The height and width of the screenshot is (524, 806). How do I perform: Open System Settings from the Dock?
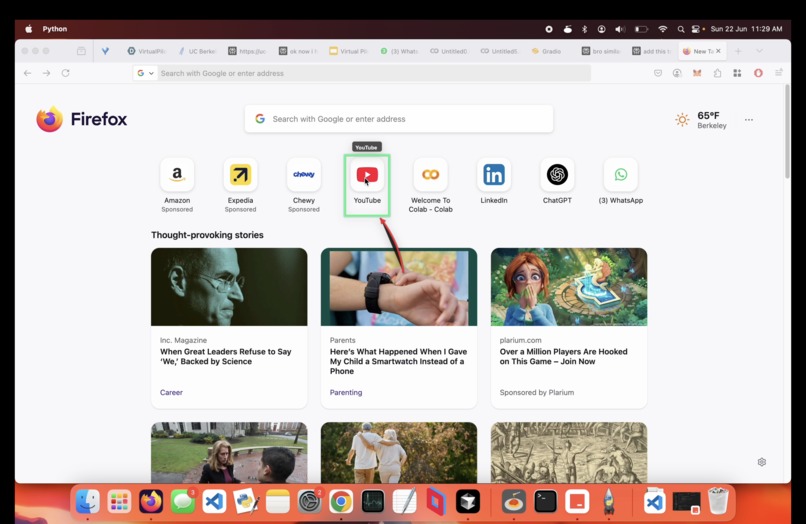[x=309, y=501]
